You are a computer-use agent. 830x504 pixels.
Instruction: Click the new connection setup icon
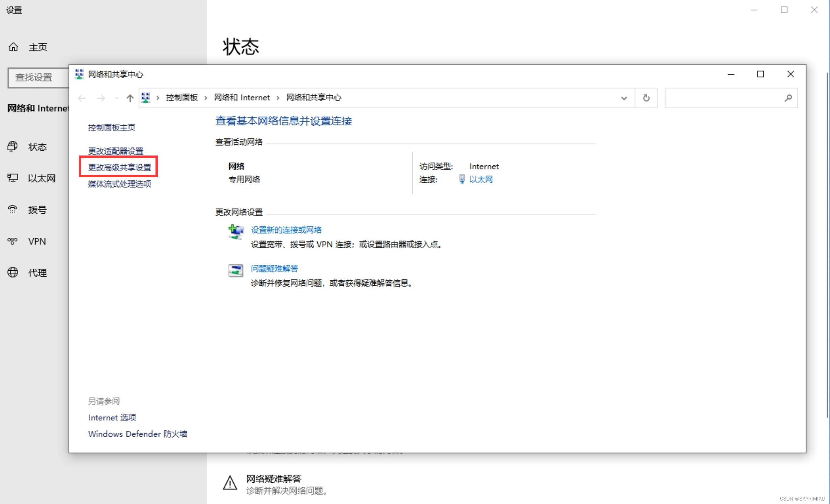point(236,232)
